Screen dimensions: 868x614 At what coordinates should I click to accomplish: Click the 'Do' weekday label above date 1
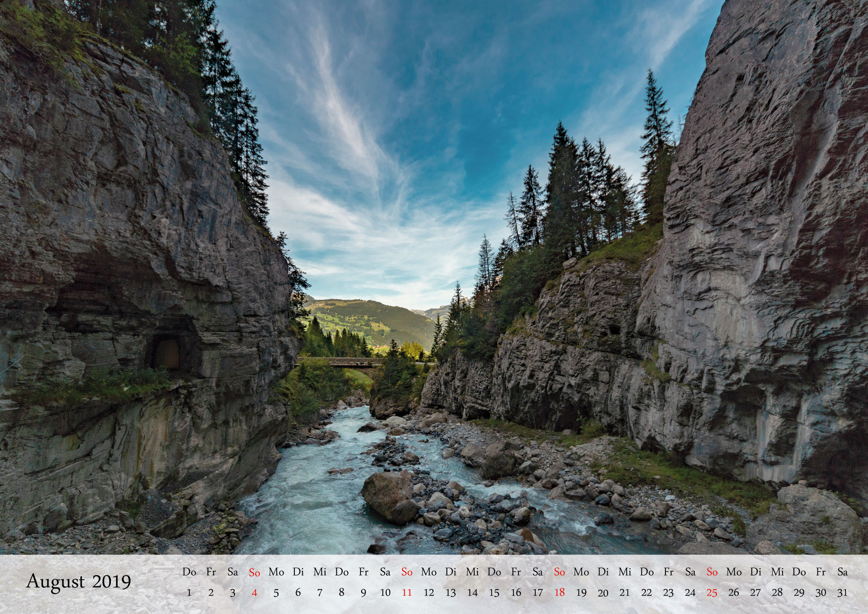click(x=189, y=572)
